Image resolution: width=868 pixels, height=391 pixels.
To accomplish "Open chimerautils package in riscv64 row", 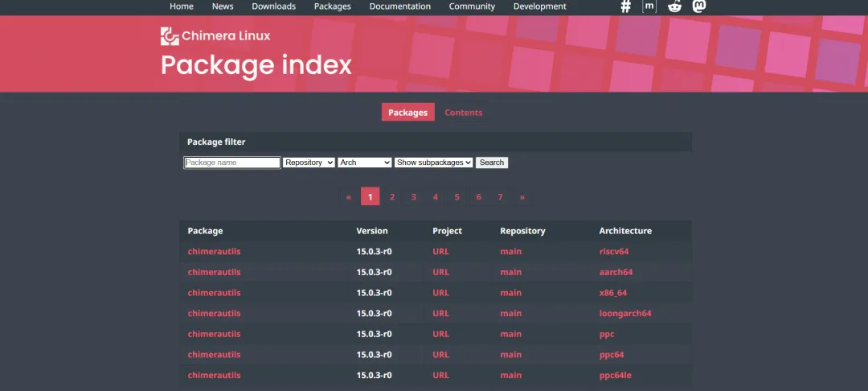I will tap(215, 252).
